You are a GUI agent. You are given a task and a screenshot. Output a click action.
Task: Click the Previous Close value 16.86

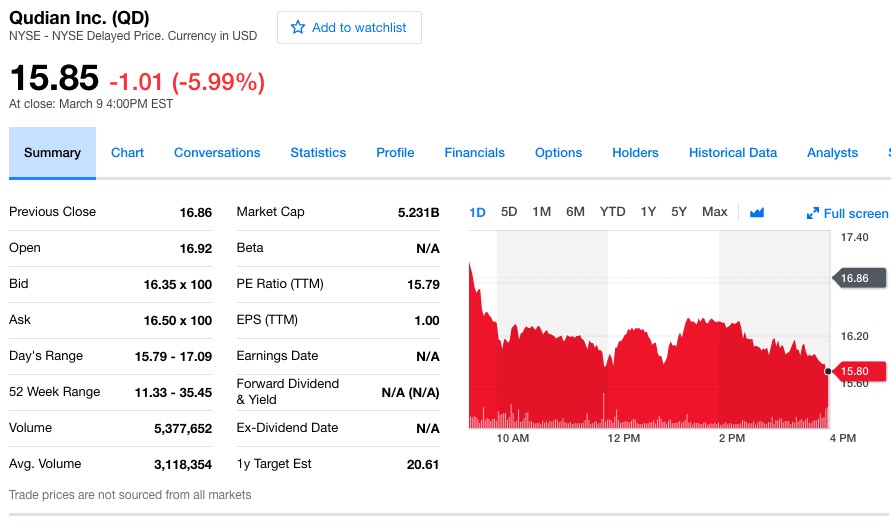click(195, 213)
